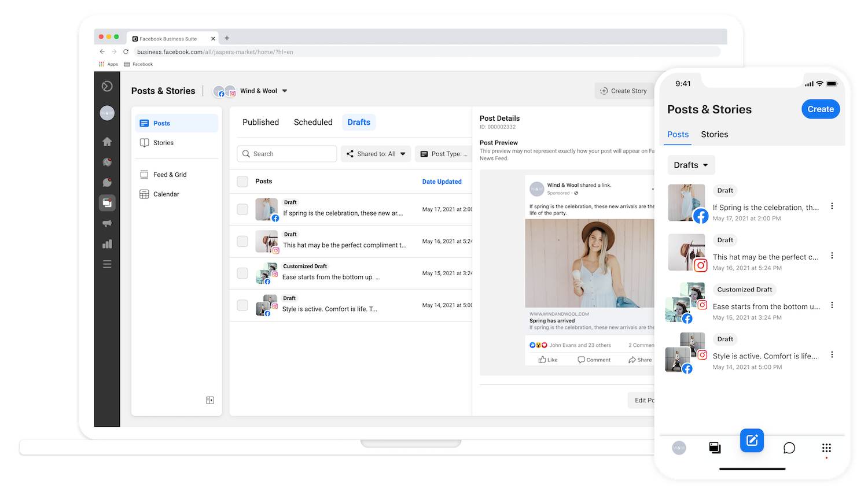The height and width of the screenshot is (488, 868).
Task: Open the Home icon in left sidebar
Action: pos(107,142)
